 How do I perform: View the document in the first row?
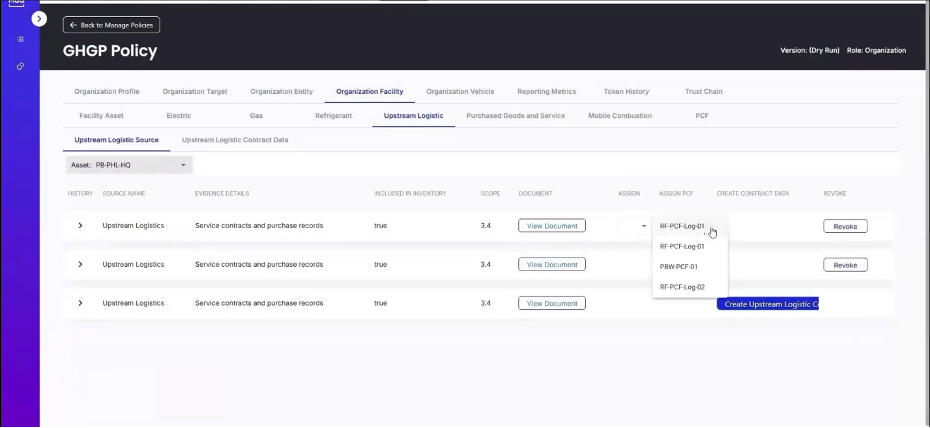point(552,226)
